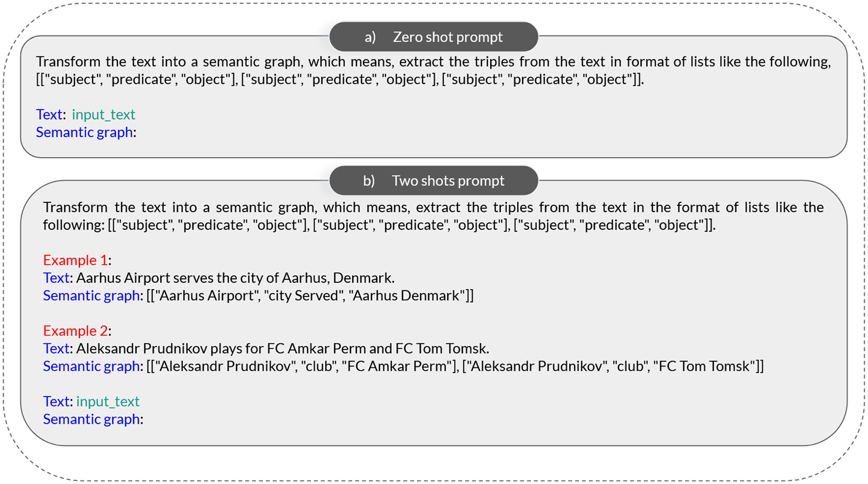The width and height of the screenshot is (868, 484).
Task: Click the Aleksandr Prudnikov example sentence
Action: click(x=283, y=348)
